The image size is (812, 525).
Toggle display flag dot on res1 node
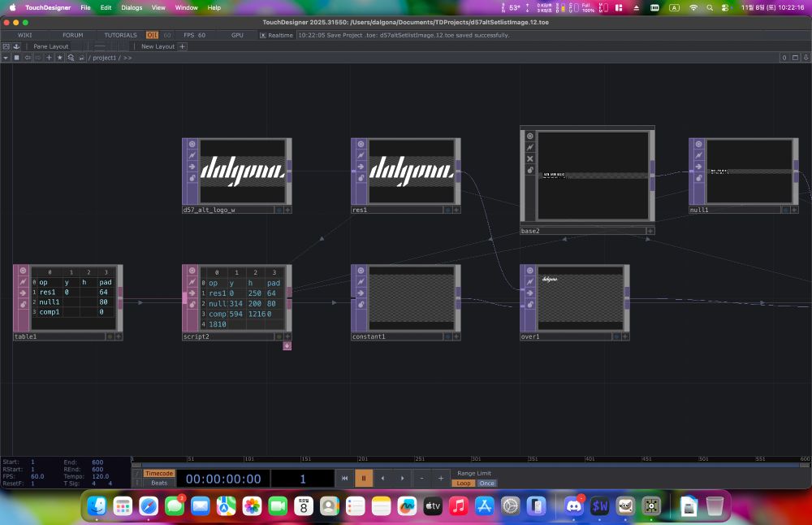[447, 210]
